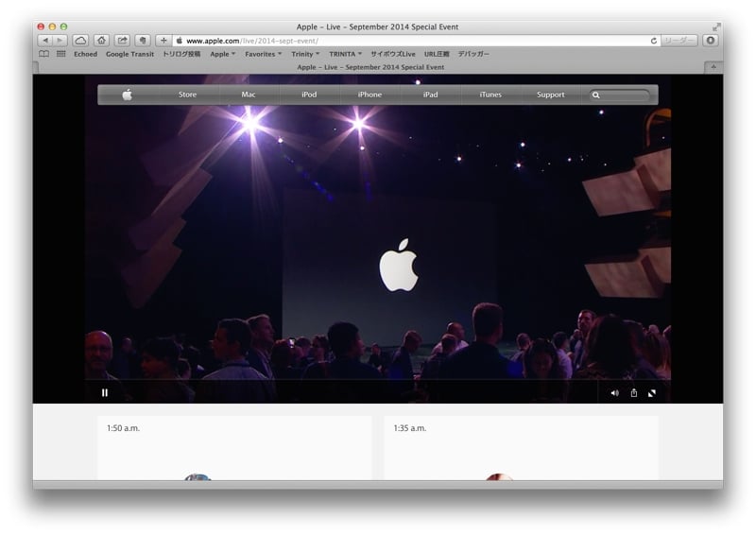Viewport: 756px width, 535px height.
Task: Click the Safari share toolbar button
Action: click(x=122, y=41)
